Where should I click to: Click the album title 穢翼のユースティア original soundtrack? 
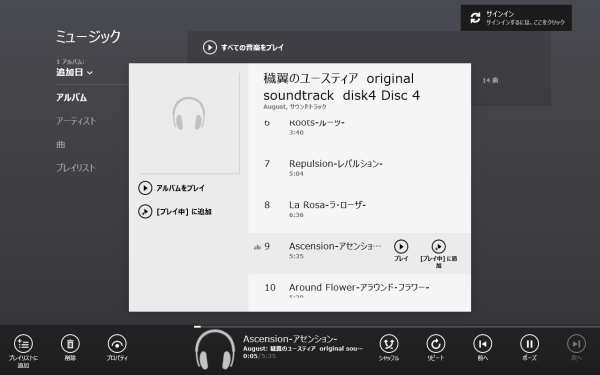pyautogui.click(x=341, y=87)
